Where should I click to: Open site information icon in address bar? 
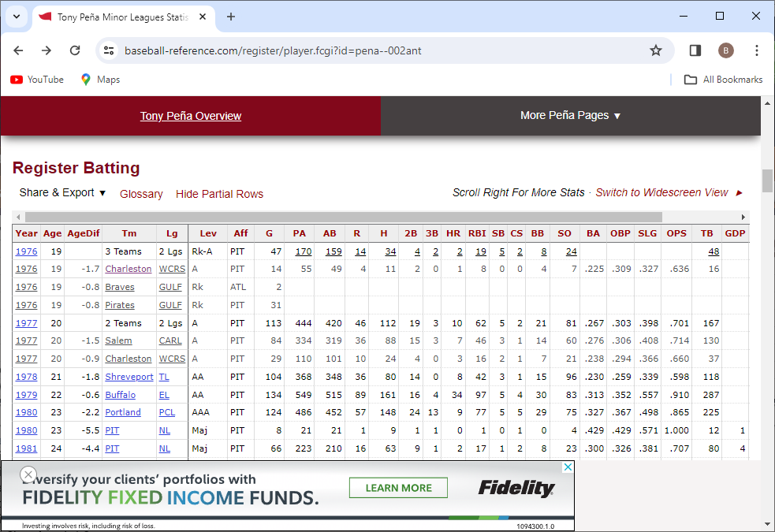109,50
